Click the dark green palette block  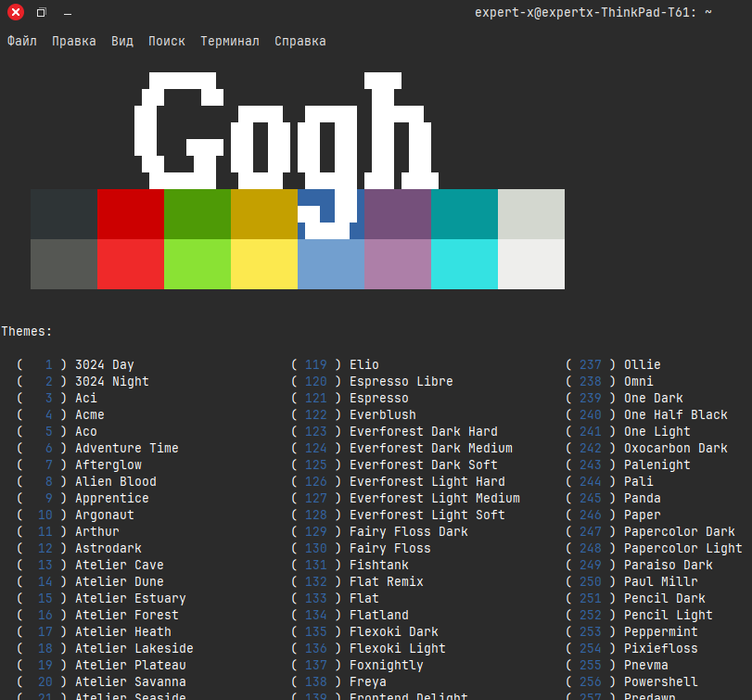tap(198, 214)
